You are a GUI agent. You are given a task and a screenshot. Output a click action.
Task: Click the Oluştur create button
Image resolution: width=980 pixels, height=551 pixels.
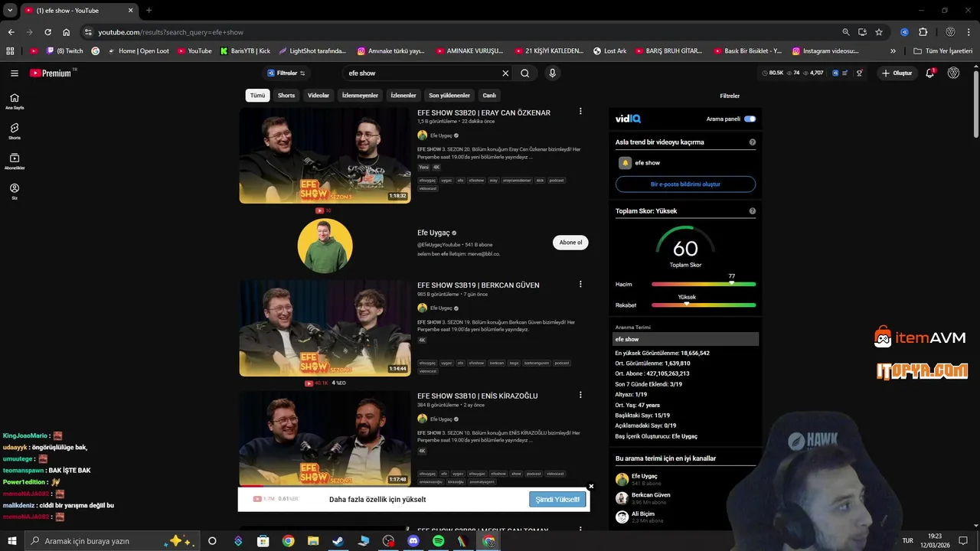coord(897,73)
